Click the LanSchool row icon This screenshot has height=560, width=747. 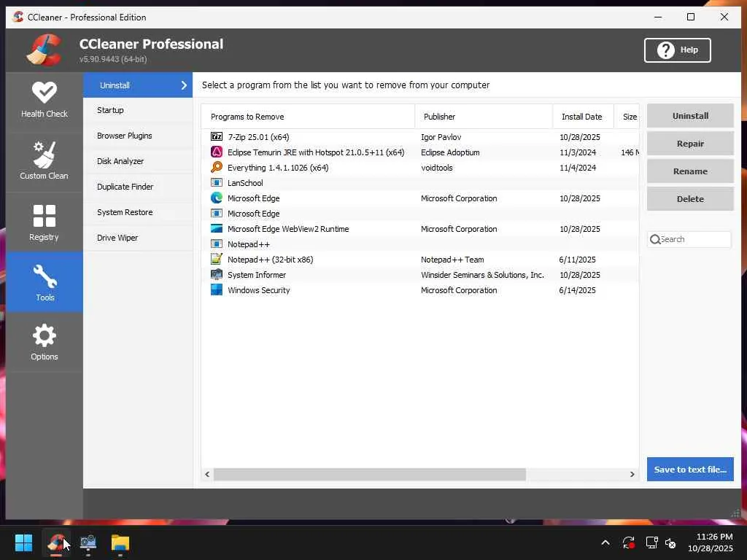[216, 182]
